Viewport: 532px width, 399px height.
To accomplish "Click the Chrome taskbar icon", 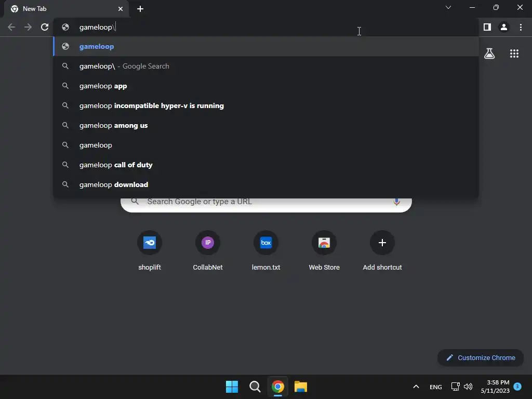I will coord(278,387).
